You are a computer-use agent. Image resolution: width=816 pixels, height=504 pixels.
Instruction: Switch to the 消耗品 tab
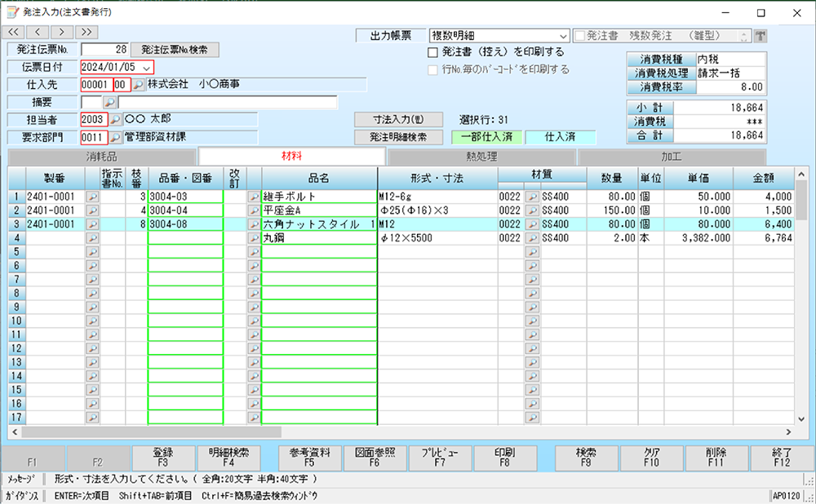(101, 157)
